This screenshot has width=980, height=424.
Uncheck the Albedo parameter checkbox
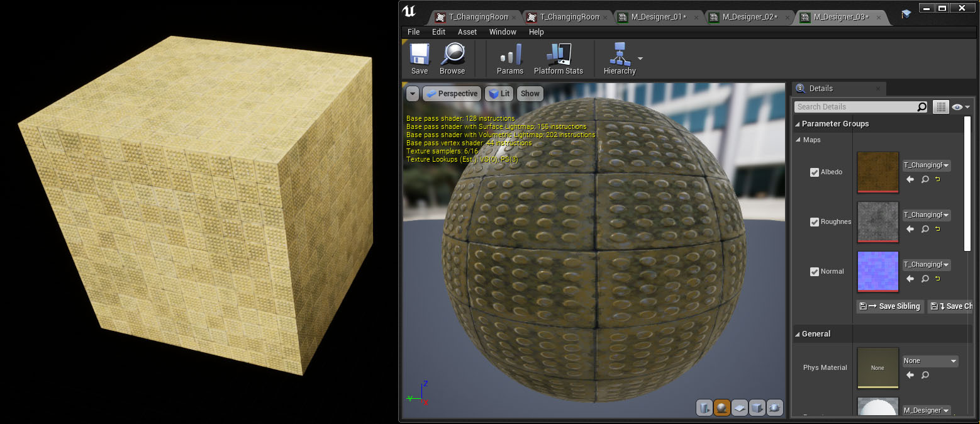(815, 172)
